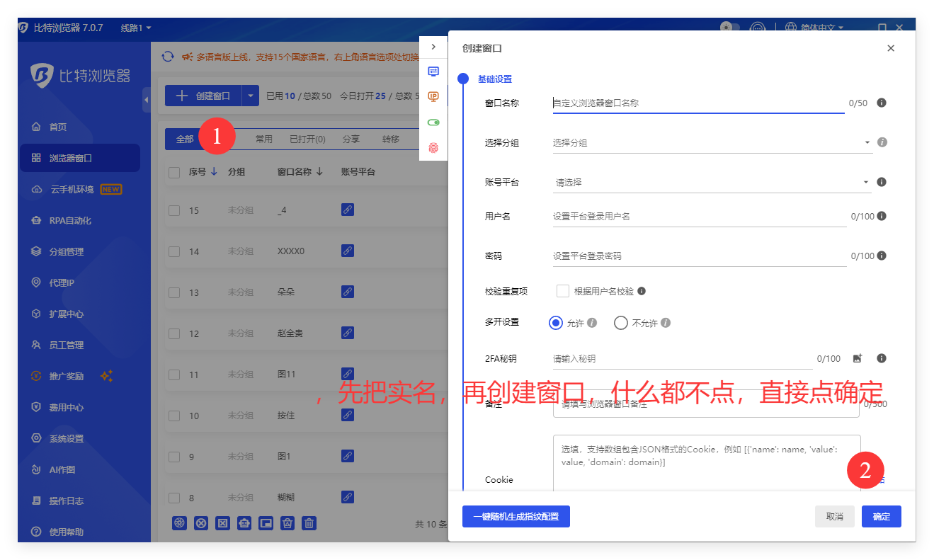Open the proxy IP panel icon

pyautogui.click(x=433, y=96)
